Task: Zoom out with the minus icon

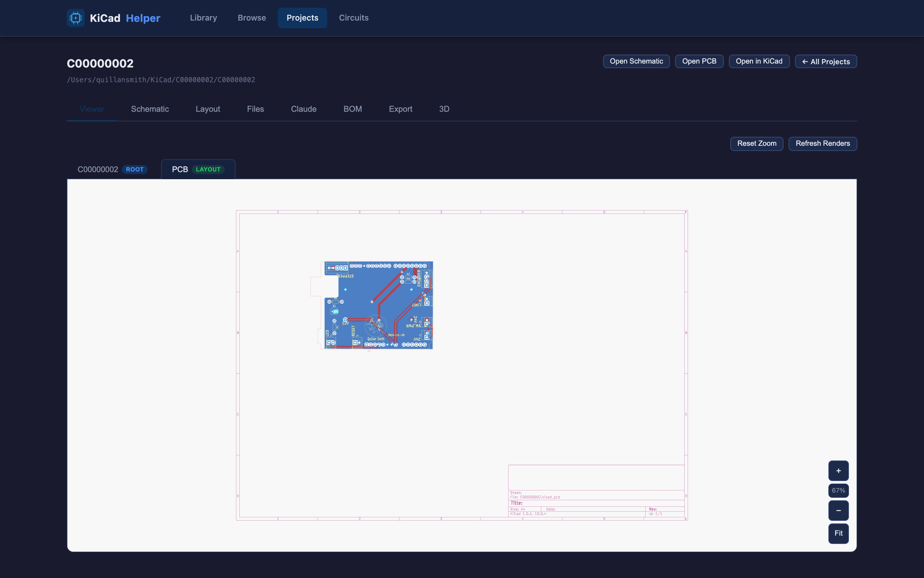Action: (838, 510)
